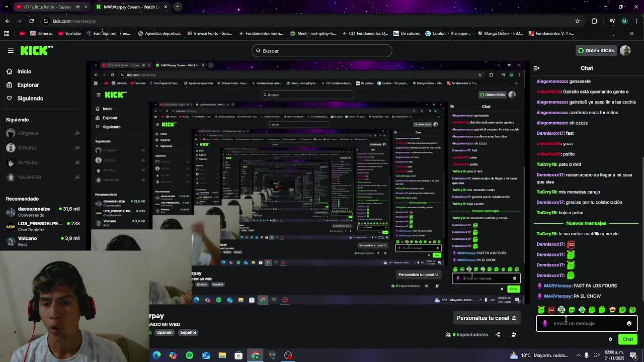
Task: Open the Microsoft Store taskbar icon
Action: tap(238, 355)
